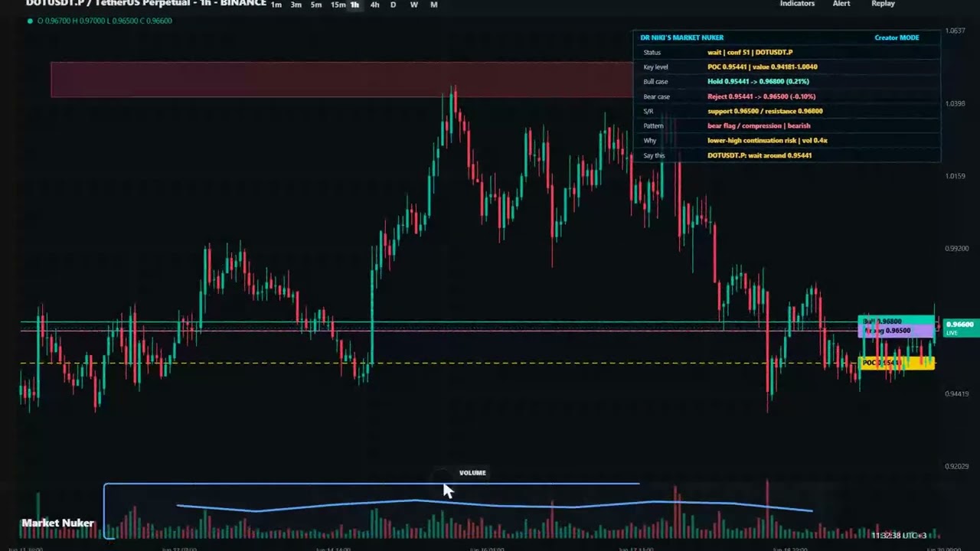Click the Why 'lower-high continuation risk' value
The image size is (980, 551).
pos(767,140)
